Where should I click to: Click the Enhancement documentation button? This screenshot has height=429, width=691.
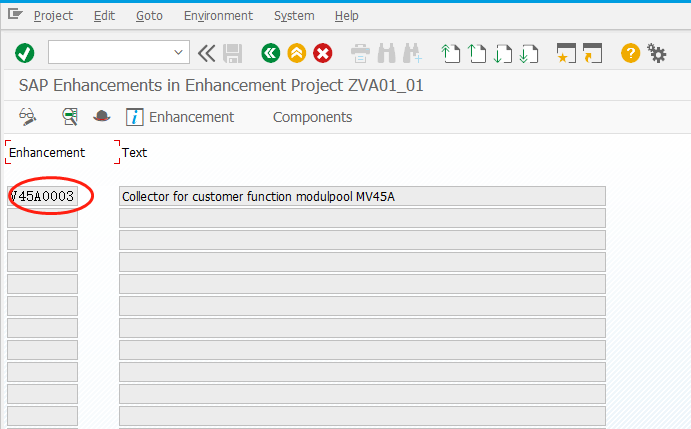click(180, 117)
